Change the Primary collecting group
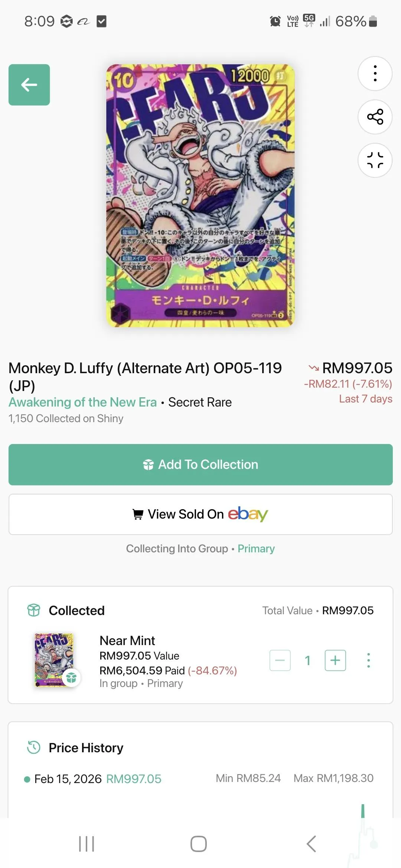Viewport: 401px width, 868px height. click(x=256, y=549)
